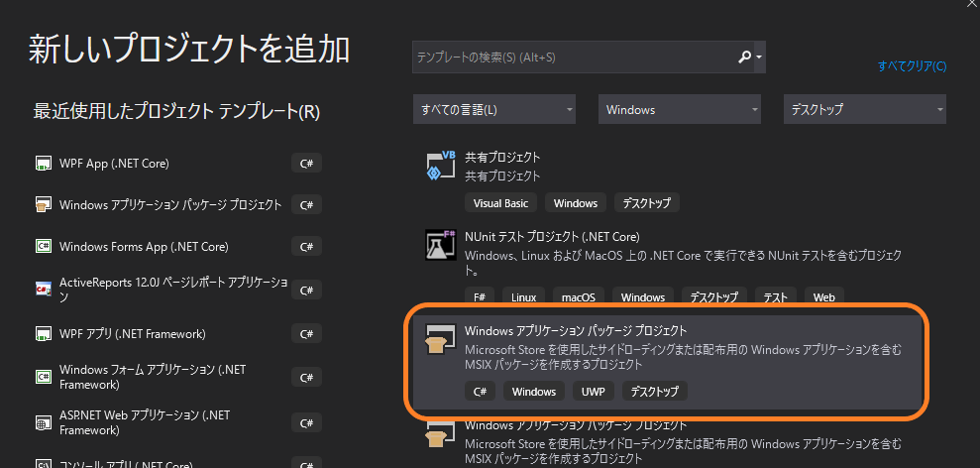Screen dimensions: 980x468
Task: Click the Windows フォーム アプリケーション template icon
Action: point(44,377)
